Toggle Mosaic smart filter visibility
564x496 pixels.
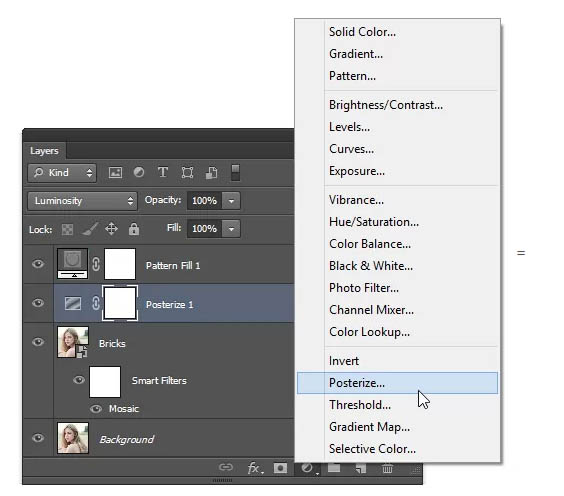96,409
